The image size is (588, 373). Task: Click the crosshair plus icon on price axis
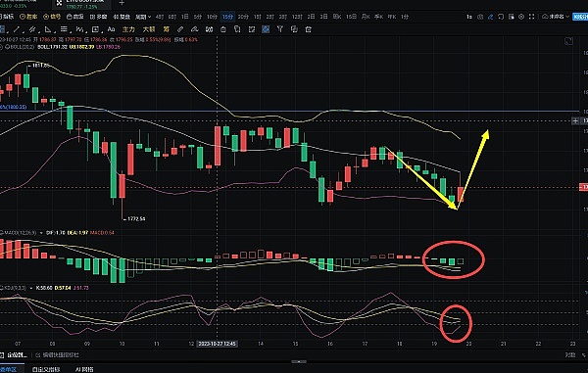tap(575, 120)
